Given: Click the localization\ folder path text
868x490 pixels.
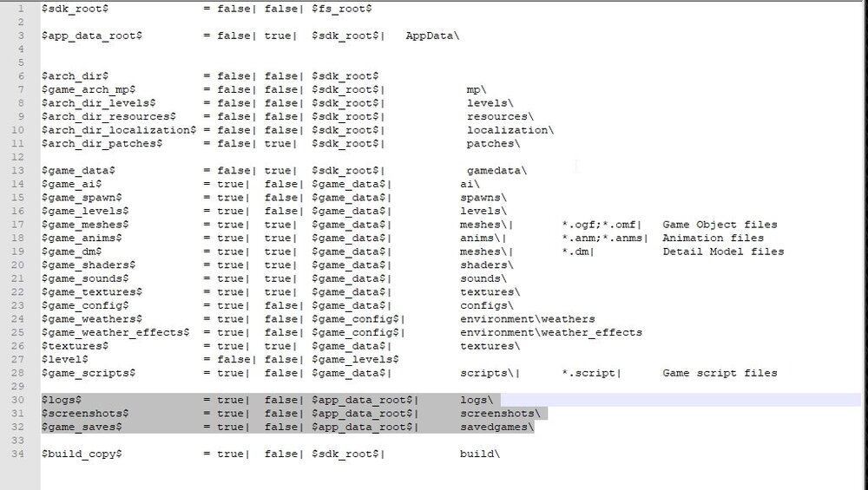Looking at the screenshot, I should 510,130.
